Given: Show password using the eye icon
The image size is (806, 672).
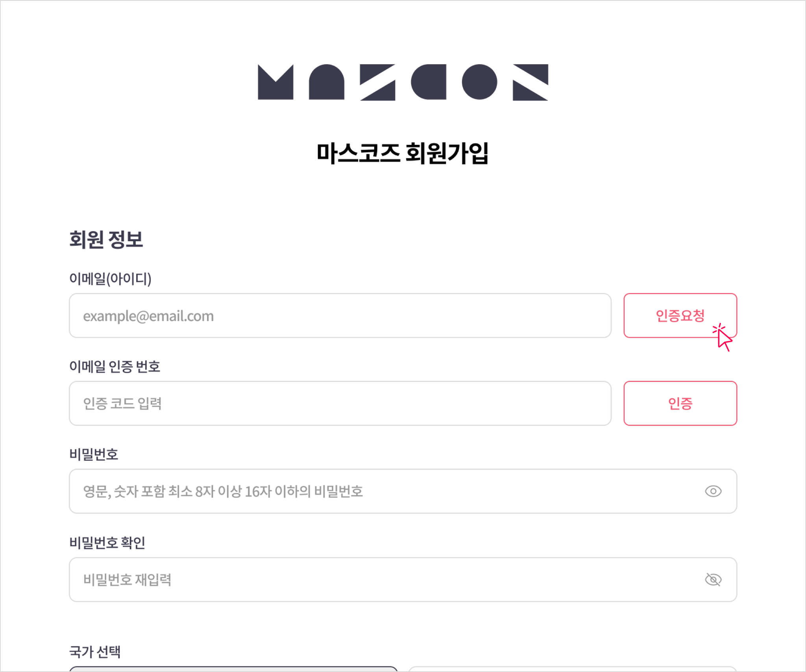Looking at the screenshot, I should point(713,491).
